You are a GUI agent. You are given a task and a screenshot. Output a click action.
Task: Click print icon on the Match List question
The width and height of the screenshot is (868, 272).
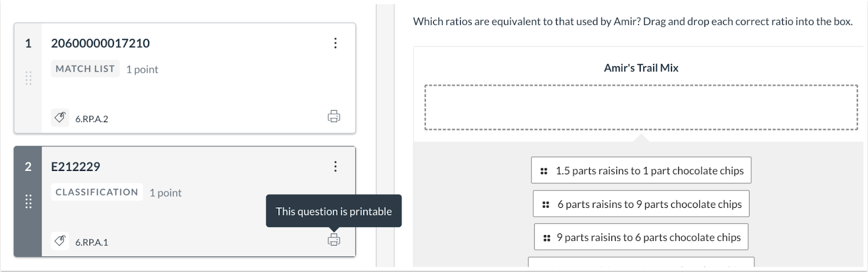click(x=334, y=116)
